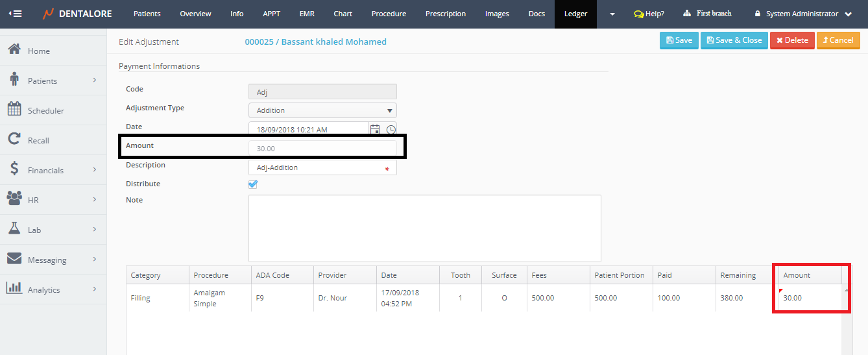The image size is (868, 355).
Task: Click the Analytics bar chart icon
Action: pyautogui.click(x=14, y=289)
